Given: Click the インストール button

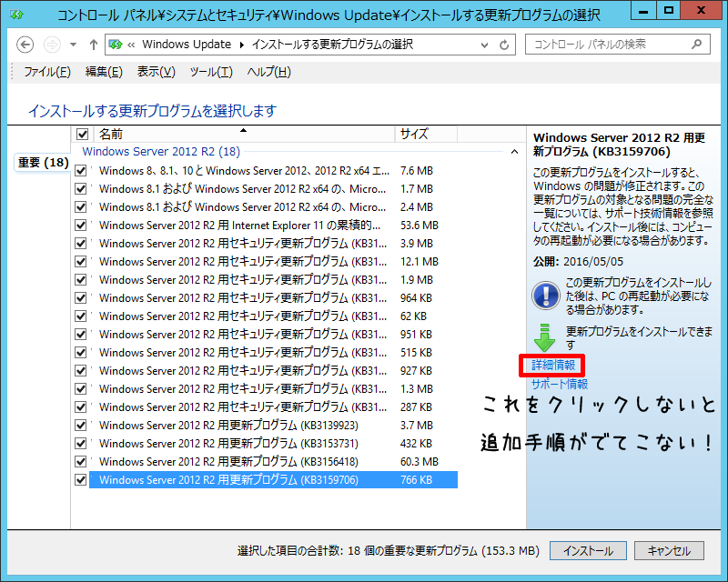Looking at the screenshot, I should point(588,551).
